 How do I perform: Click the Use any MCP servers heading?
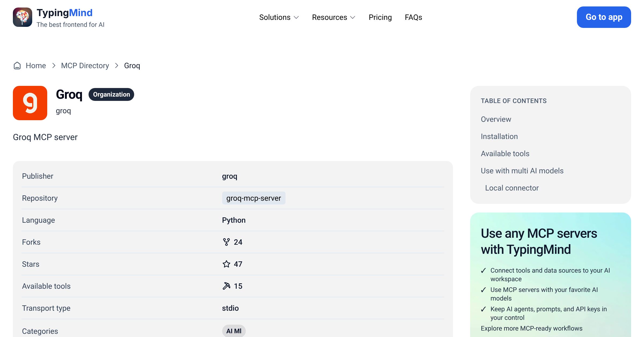(539, 241)
